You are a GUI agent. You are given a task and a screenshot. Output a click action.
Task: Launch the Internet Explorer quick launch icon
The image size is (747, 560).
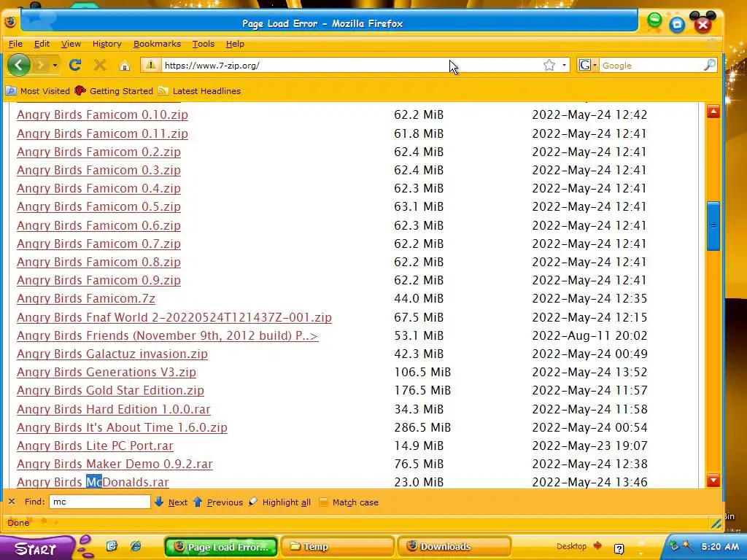(x=136, y=546)
